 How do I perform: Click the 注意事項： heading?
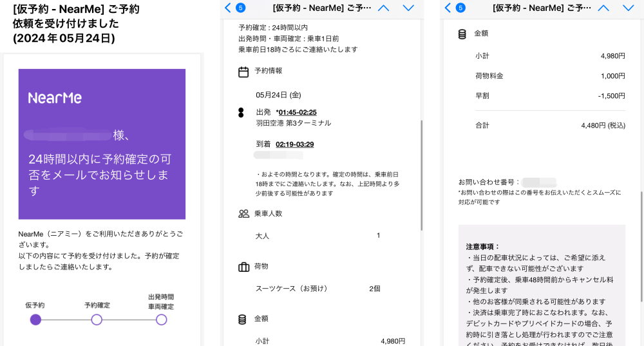click(x=482, y=247)
